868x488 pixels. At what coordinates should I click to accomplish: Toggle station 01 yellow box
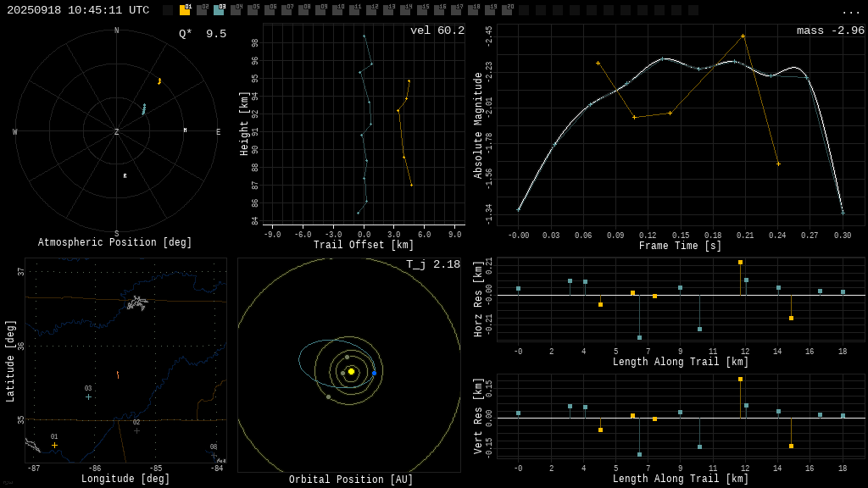185,10
